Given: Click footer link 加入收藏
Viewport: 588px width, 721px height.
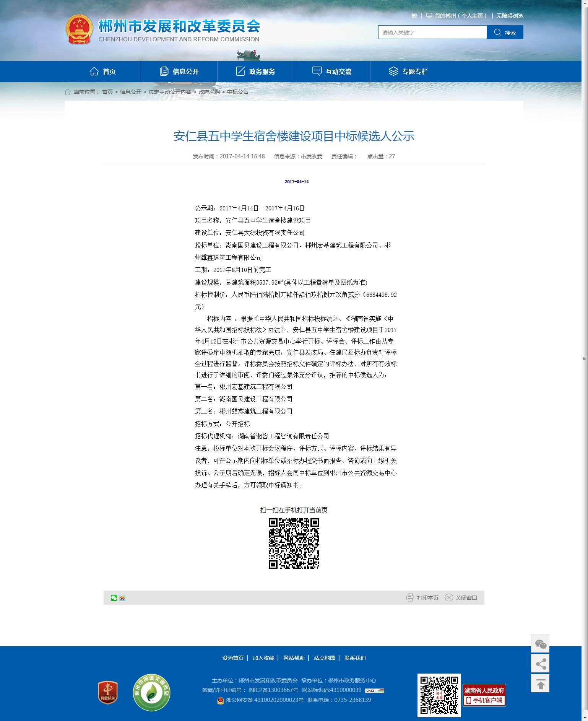Looking at the screenshot, I should tap(263, 658).
